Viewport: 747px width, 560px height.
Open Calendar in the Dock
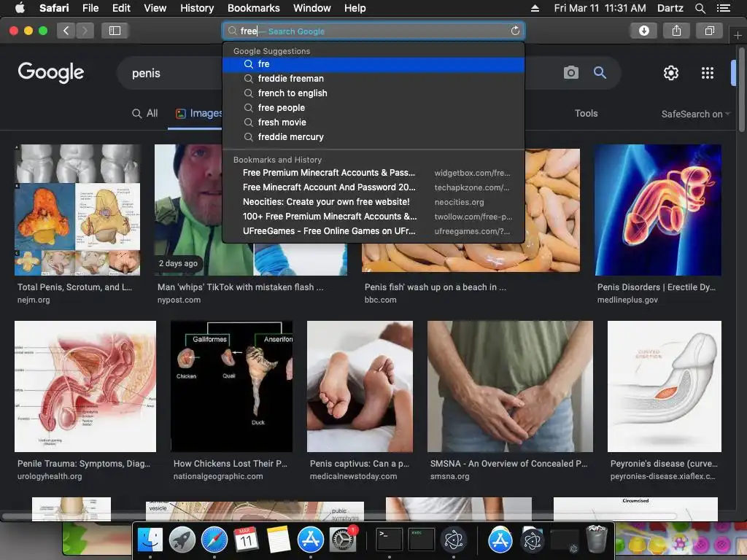pos(246,540)
